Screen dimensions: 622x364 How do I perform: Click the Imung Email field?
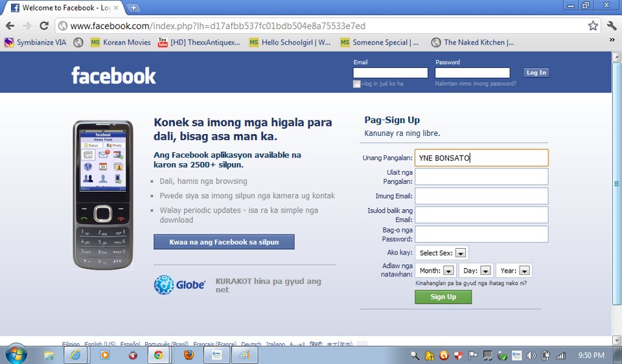coord(481,196)
